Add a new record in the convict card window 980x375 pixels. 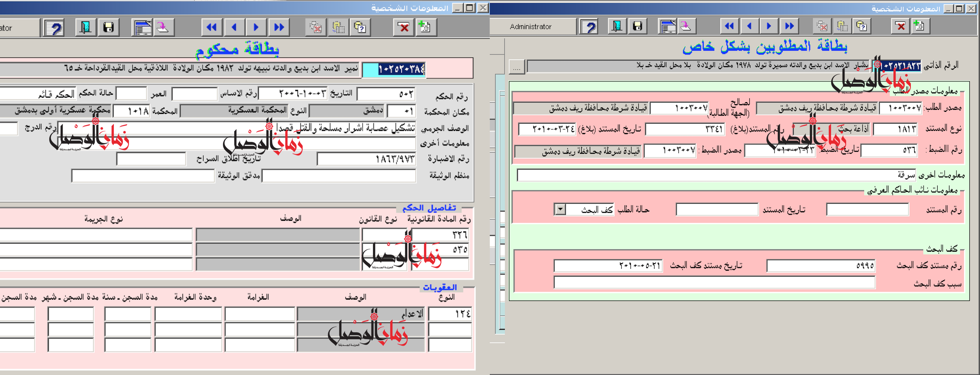[425, 28]
